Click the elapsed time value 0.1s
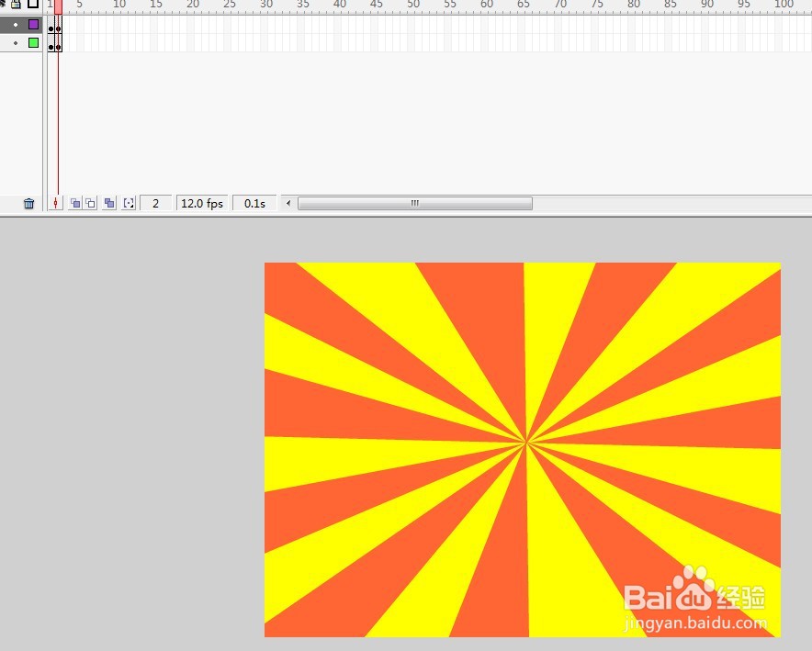 click(x=254, y=203)
